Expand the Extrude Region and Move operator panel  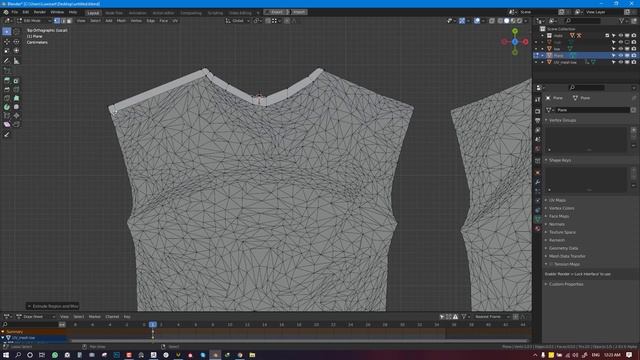[53, 306]
